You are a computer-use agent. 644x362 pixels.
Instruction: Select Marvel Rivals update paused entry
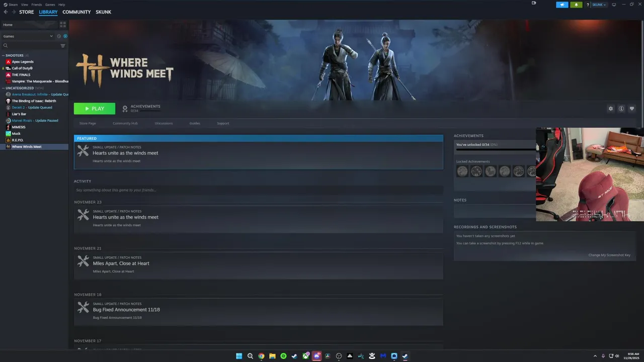point(34,121)
